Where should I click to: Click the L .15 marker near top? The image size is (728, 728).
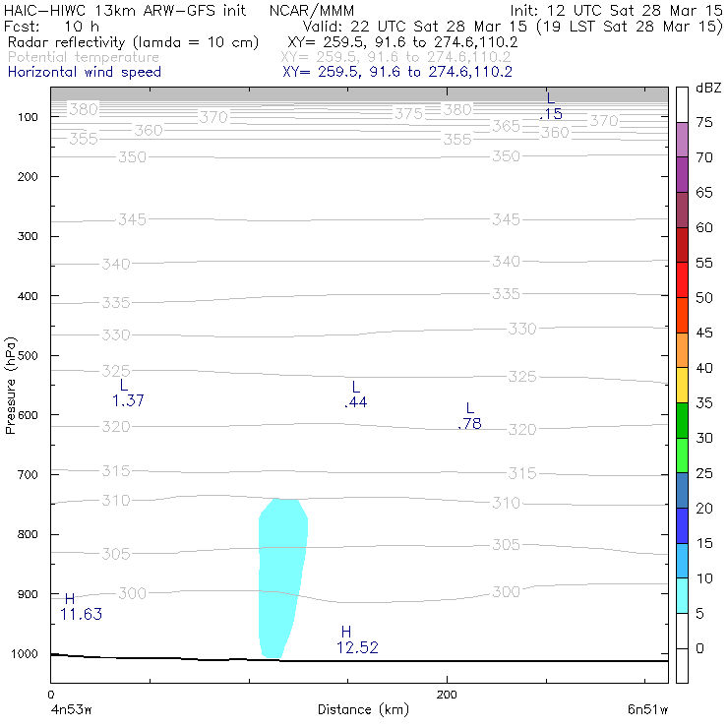pos(551,106)
